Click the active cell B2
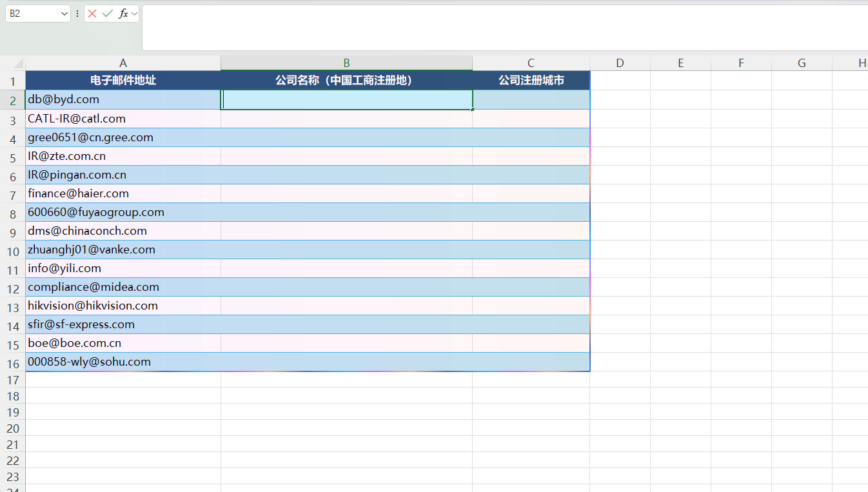 pos(347,100)
